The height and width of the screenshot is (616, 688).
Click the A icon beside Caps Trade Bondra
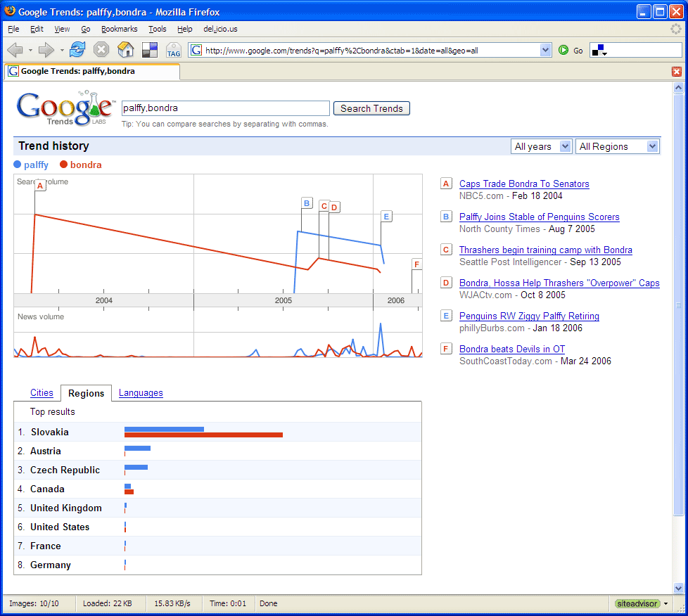pyautogui.click(x=446, y=184)
